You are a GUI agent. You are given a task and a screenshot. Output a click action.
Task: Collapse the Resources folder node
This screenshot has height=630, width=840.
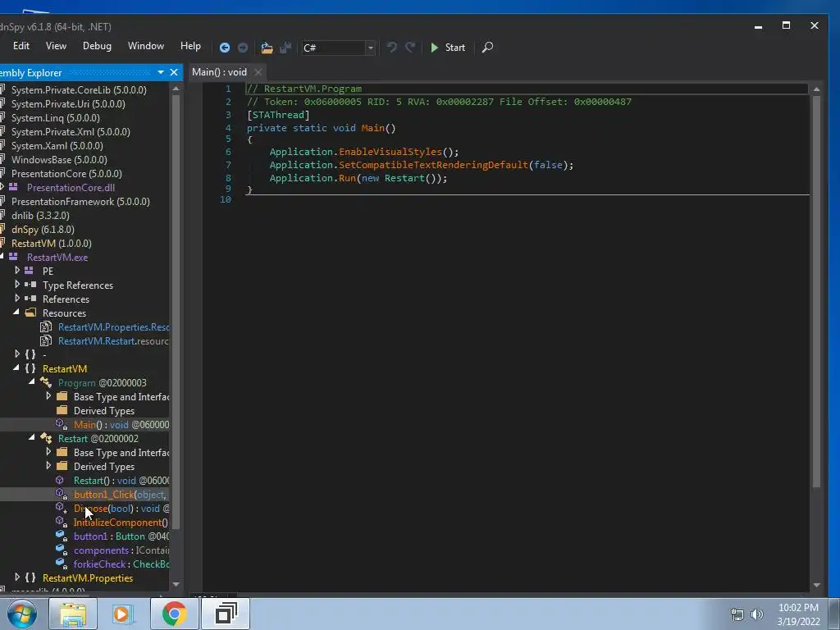(16, 312)
